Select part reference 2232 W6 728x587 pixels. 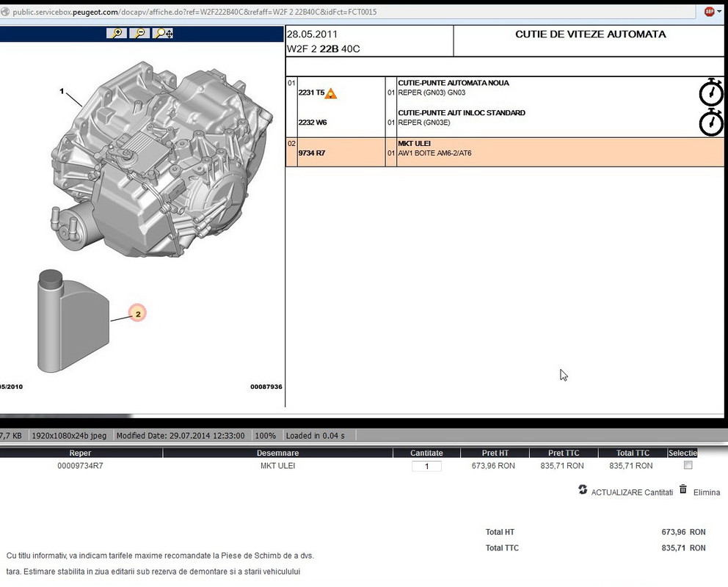(313, 123)
